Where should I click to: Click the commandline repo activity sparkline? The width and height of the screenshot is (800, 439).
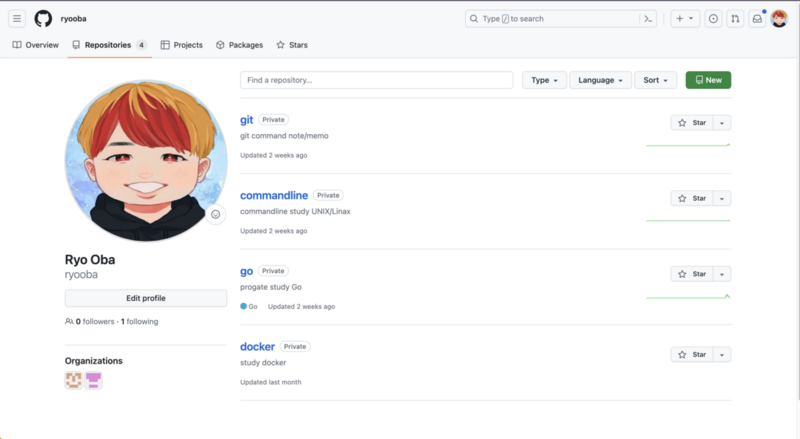(x=688, y=221)
